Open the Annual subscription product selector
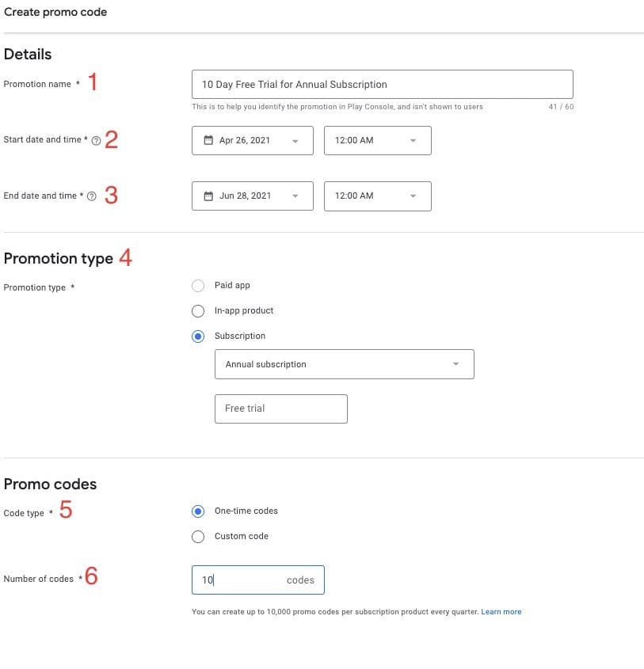644x669 pixels. coord(344,363)
